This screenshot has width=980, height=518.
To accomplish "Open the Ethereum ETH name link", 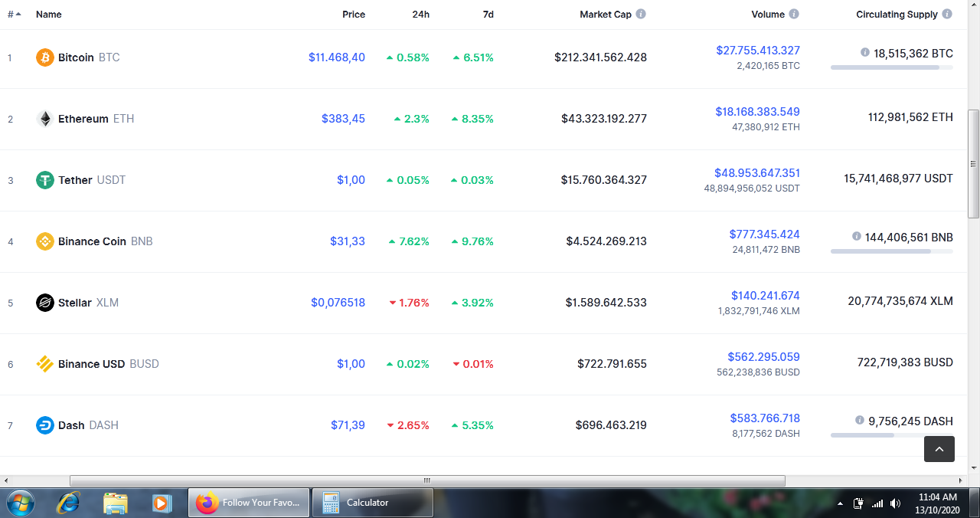I will pyautogui.click(x=96, y=119).
